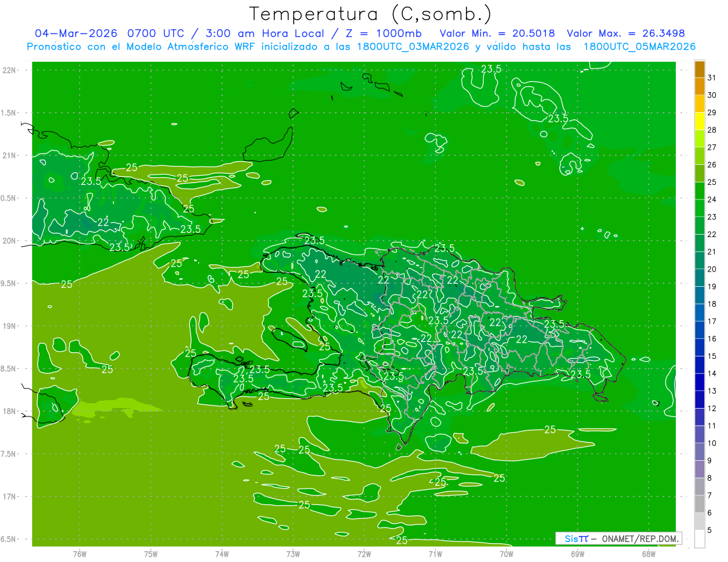Click '3:00 am Hora Local' text
The image size is (728, 562).
[263, 33]
